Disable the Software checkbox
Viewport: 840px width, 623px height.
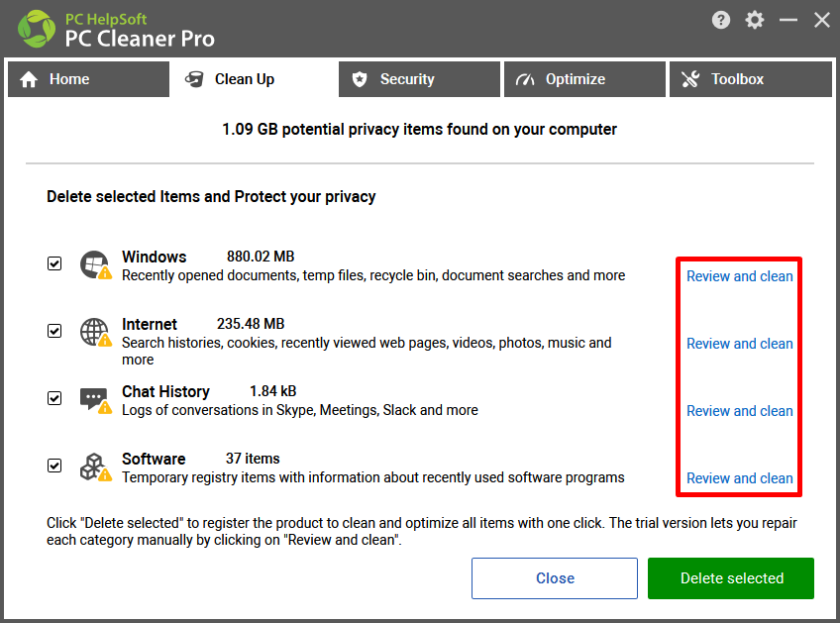[54, 466]
